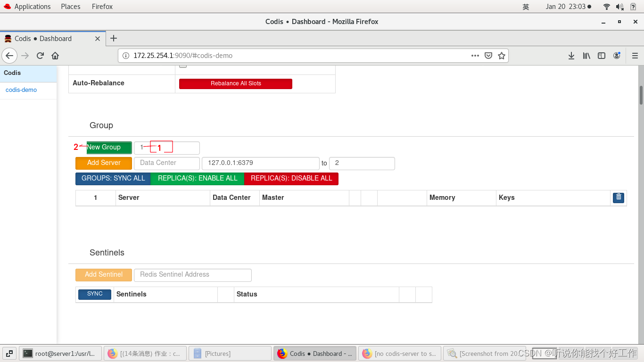
Task: Click REPLICA(S): ENABLE ALL button
Action: [198, 179]
